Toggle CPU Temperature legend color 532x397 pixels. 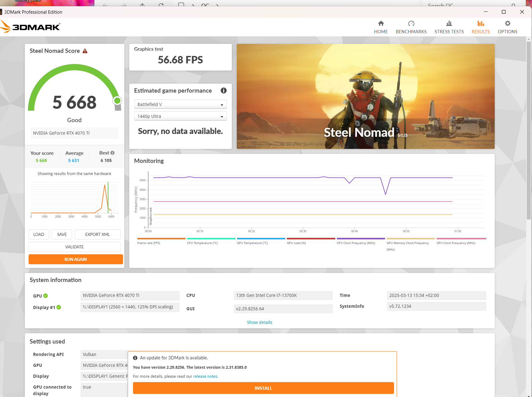211,239
